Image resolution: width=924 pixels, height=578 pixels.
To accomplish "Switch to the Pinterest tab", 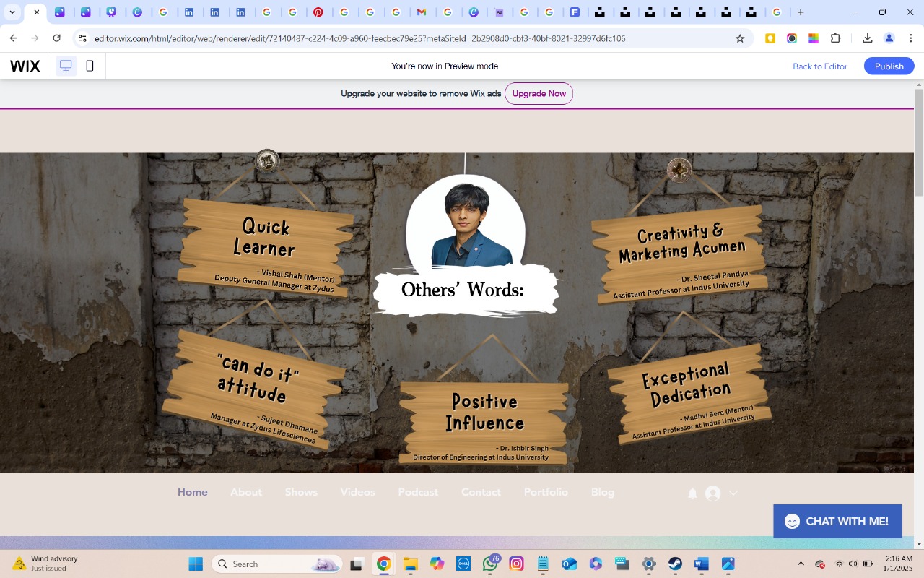I will (318, 12).
